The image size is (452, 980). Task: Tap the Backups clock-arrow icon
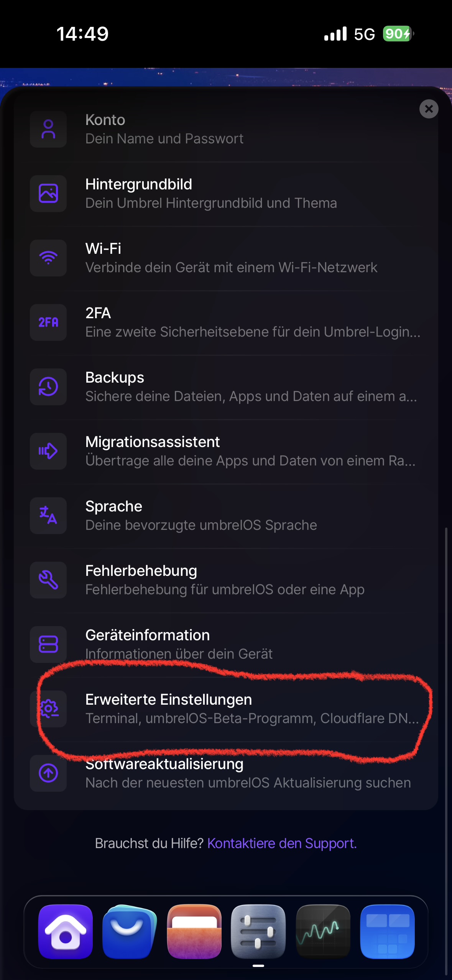click(x=48, y=387)
